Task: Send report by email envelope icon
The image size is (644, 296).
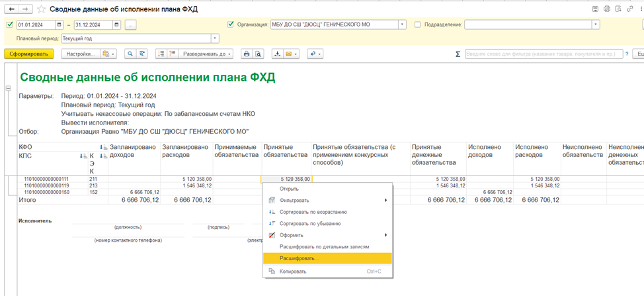Action: (x=288, y=54)
